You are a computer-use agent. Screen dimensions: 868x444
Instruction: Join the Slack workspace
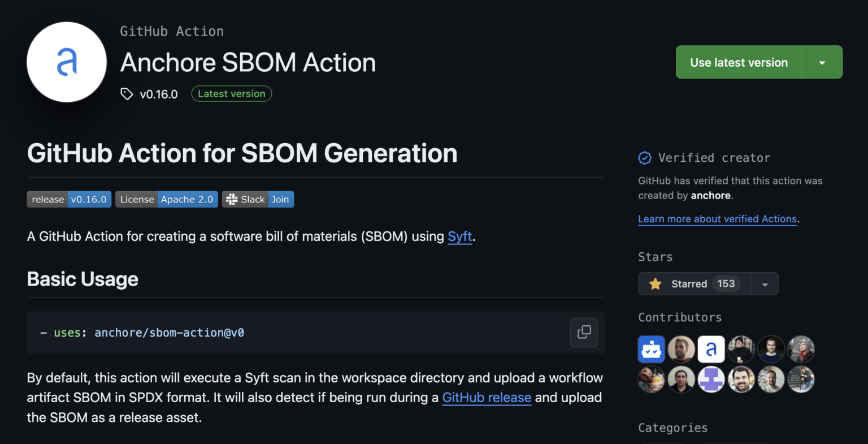point(280,199)
